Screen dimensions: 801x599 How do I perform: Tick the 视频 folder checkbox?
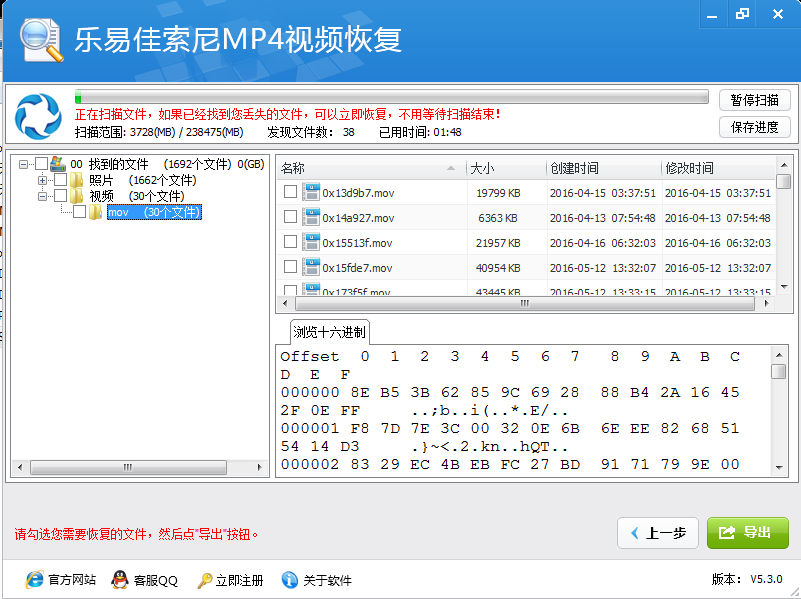pyautogui.click(x=60, y=196)
